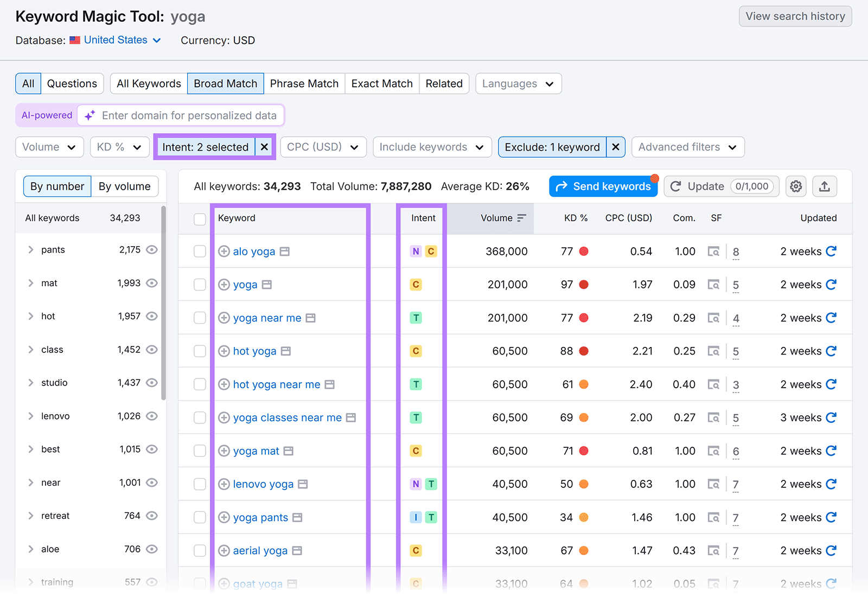Add hot yoga using its plus icon
The image size is (868, 598).
[x=224, y=351]
